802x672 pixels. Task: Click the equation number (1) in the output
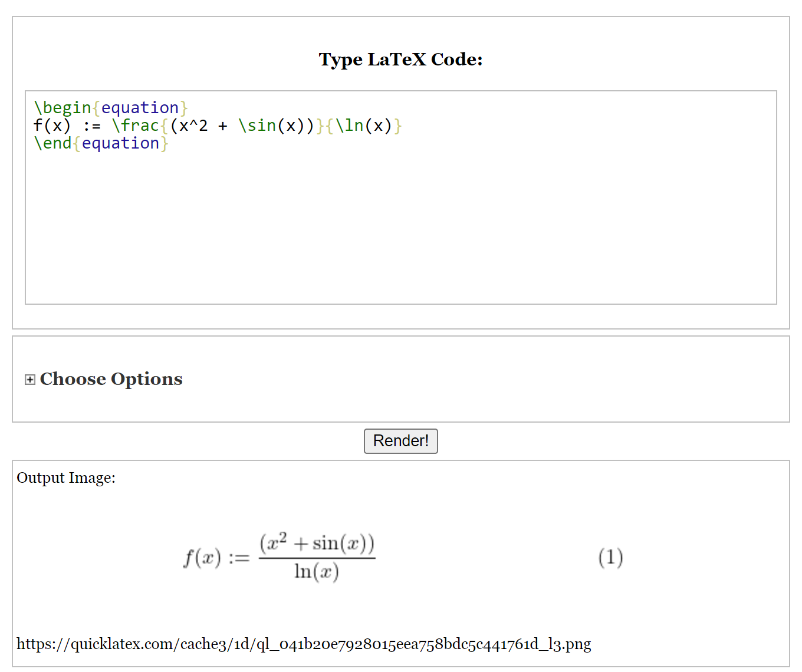(x=611, y=557)
